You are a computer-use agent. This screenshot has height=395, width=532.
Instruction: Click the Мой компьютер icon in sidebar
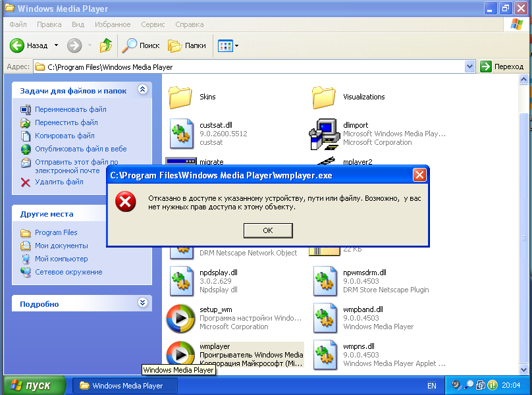[26, 259]
